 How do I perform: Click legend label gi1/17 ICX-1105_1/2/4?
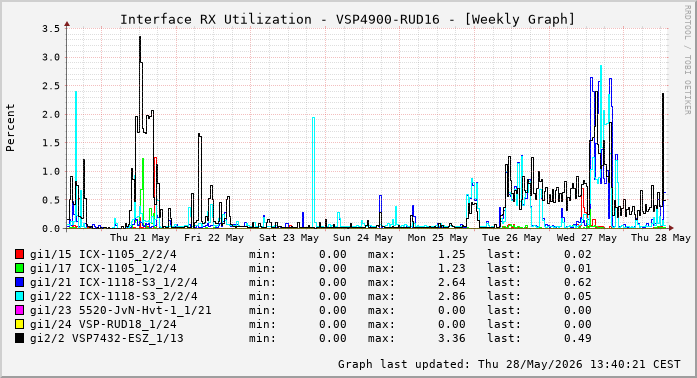click(x=103, y=268)
